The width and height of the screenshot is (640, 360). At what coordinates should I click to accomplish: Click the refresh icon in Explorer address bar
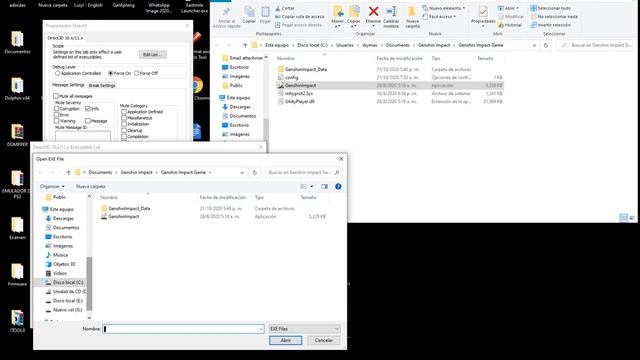click(x=546, y=45)
